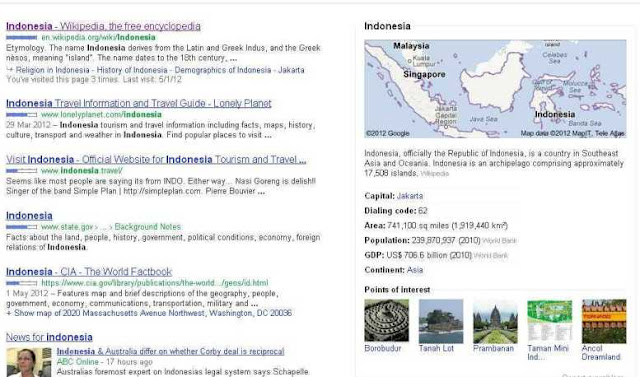Open the Tanah Lot thumbnail image
The image size is (640, 377).
point(441,321)
